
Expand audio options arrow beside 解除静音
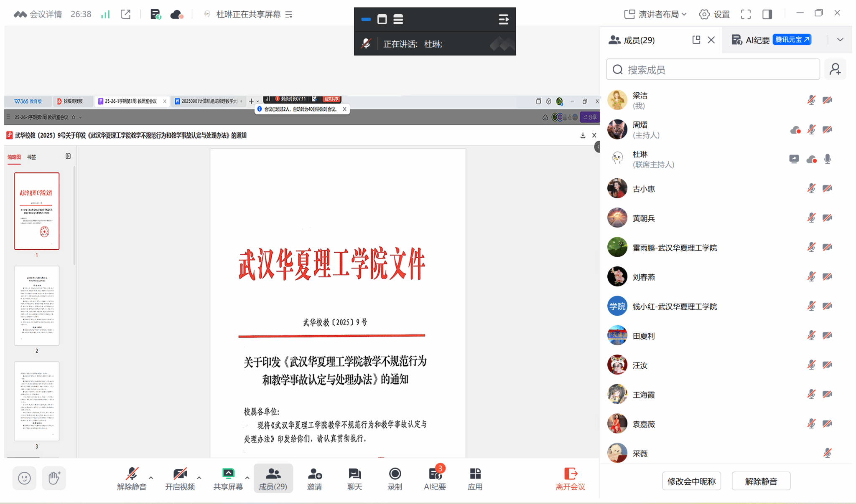point(151,478)
